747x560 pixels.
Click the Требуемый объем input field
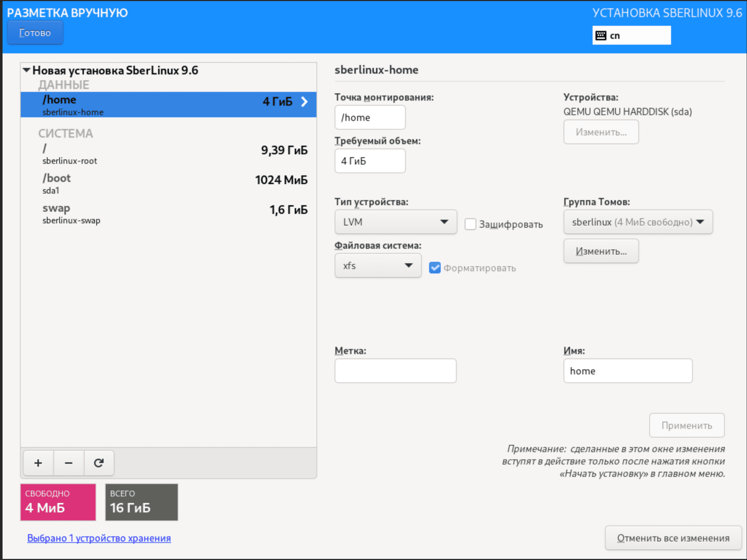tap(370, 161)
